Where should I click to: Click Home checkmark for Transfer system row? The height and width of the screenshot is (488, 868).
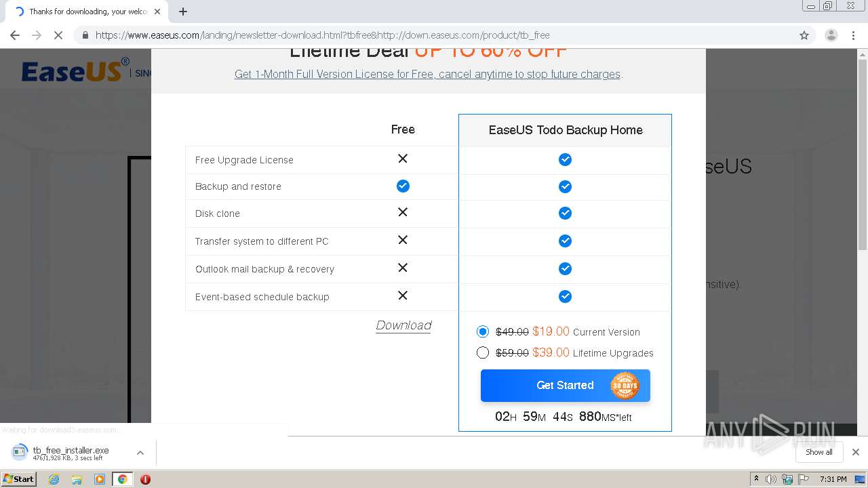point(565,241)
